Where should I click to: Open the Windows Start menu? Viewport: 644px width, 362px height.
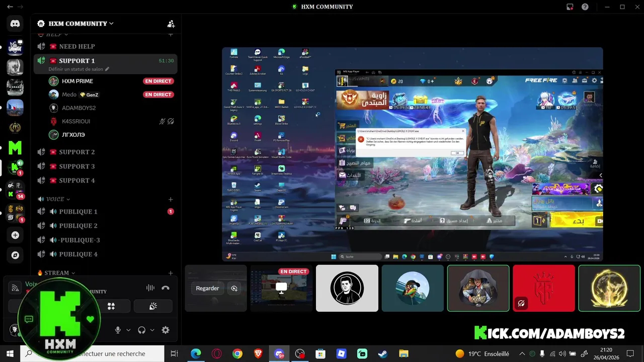click(x=10, y=354)
